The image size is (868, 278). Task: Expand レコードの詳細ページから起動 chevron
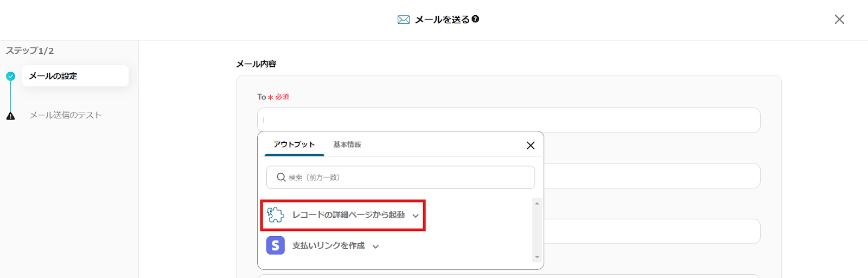click(416, 216)
